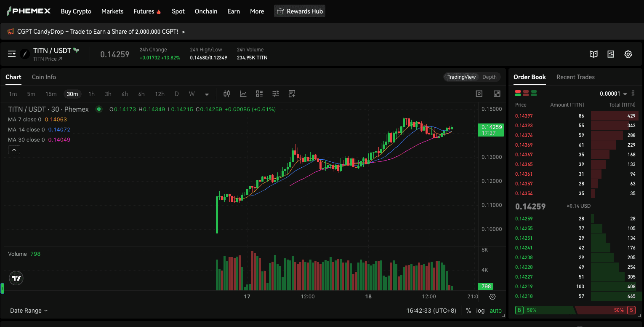Expand the extra timeframe intervals dropdown

[x=206, y=94]
